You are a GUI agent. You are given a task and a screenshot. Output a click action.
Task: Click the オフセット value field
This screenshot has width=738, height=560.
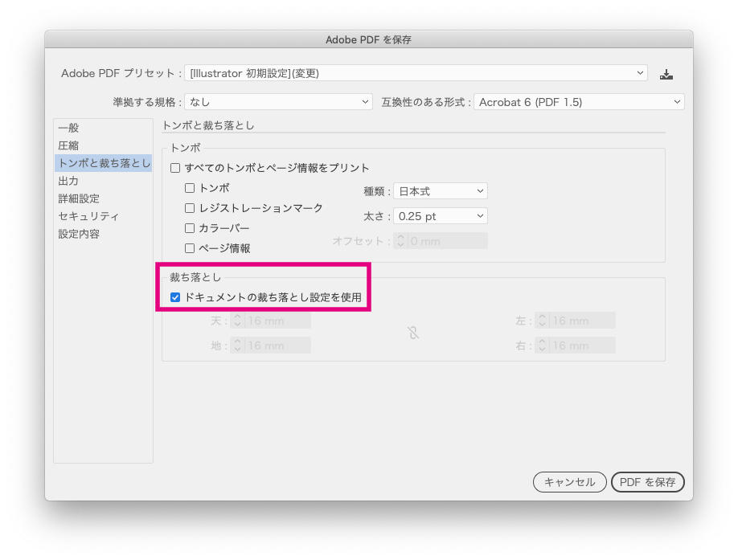(447, 241)
